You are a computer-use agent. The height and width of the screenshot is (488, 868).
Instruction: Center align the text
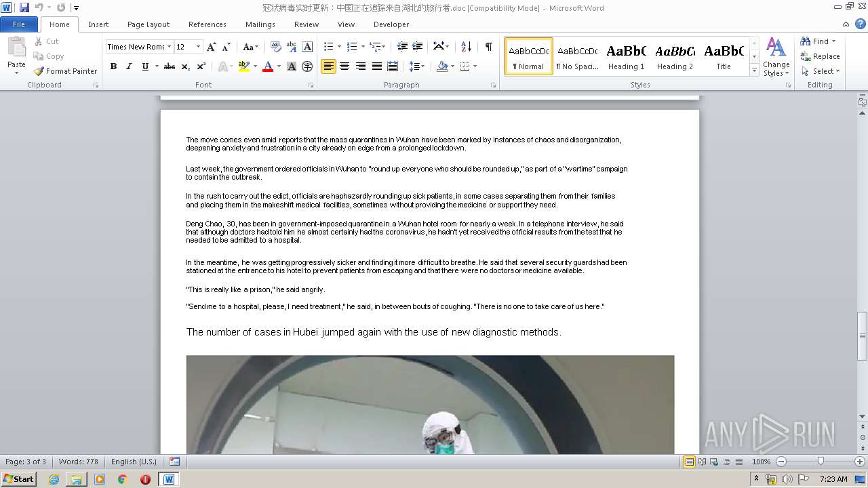click(344, 66)
